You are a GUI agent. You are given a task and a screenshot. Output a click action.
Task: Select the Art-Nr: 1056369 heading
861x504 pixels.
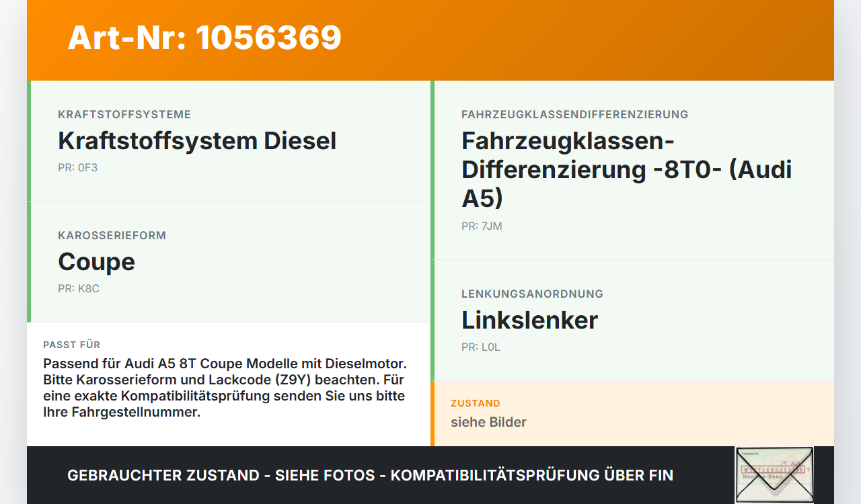tap(204, 38)
